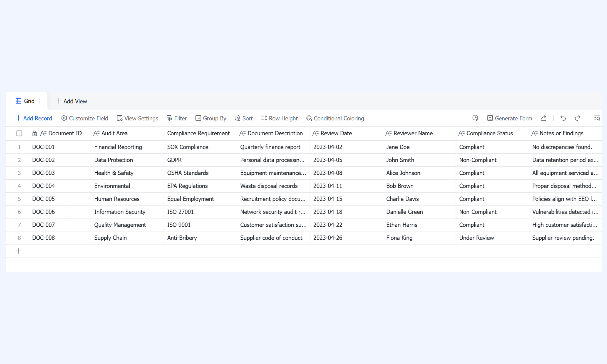Select the EPA Regulations cell
The image size is (607, 364).
(200, 186)
